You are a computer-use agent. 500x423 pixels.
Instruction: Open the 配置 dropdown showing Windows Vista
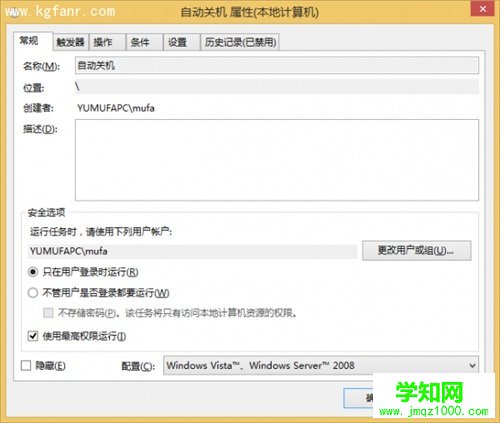point(321,365)
